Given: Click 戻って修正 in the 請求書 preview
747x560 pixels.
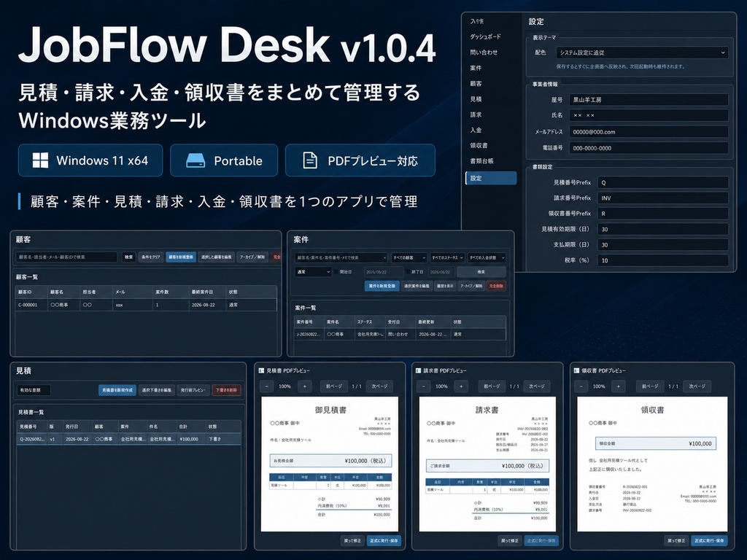Looking at the screenshot, I should 510,540.
